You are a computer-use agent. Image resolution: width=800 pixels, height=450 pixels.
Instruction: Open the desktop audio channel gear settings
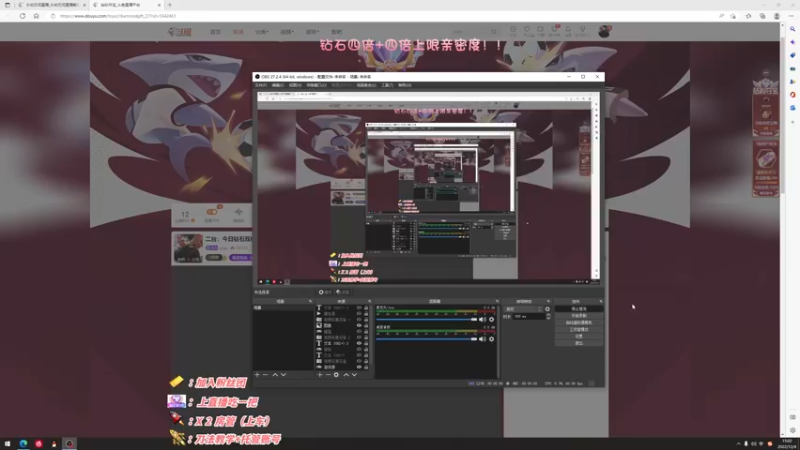click(x=491, y=339)
